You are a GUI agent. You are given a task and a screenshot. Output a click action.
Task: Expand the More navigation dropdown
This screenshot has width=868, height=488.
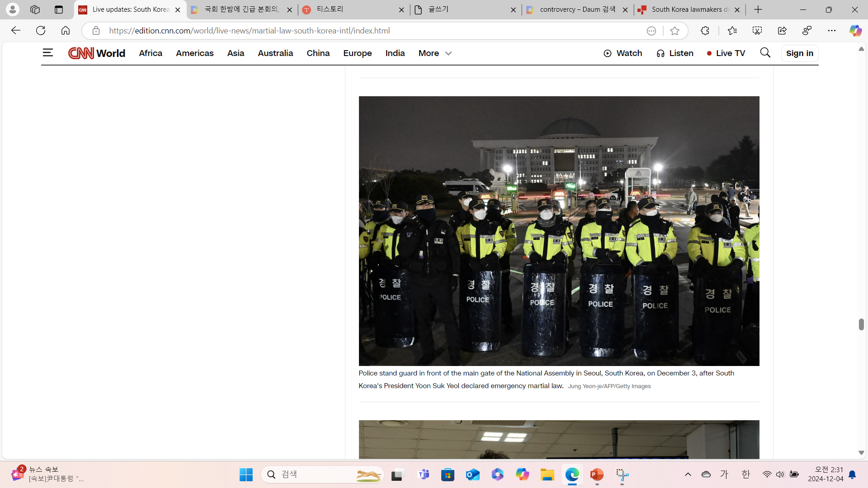(434, 53)
